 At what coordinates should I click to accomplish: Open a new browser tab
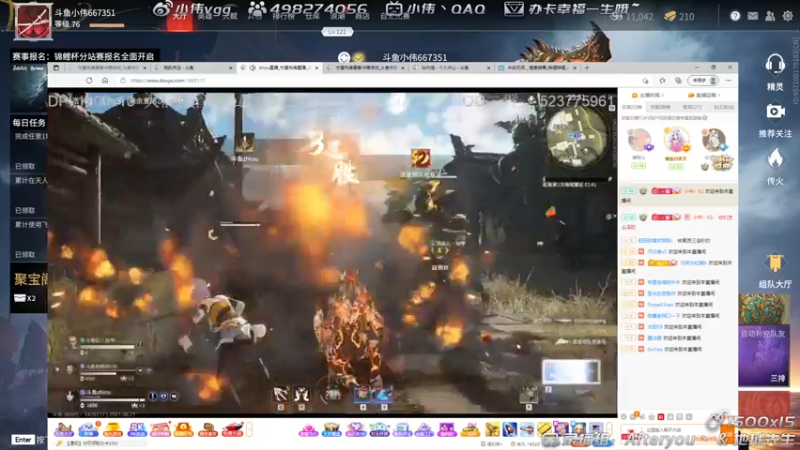pos(587,67)
